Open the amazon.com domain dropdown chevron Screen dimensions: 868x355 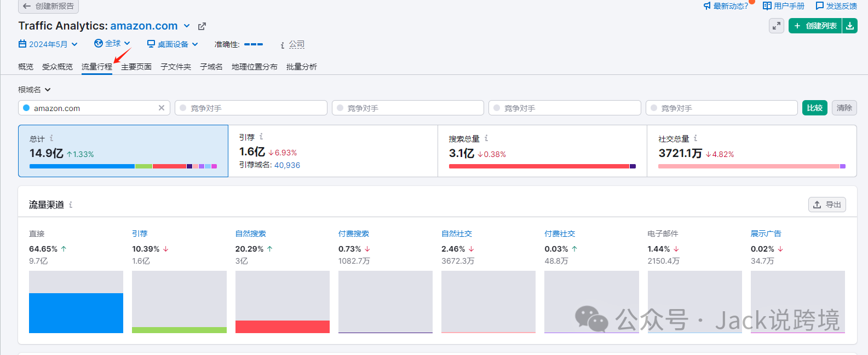tap(187, 26)
